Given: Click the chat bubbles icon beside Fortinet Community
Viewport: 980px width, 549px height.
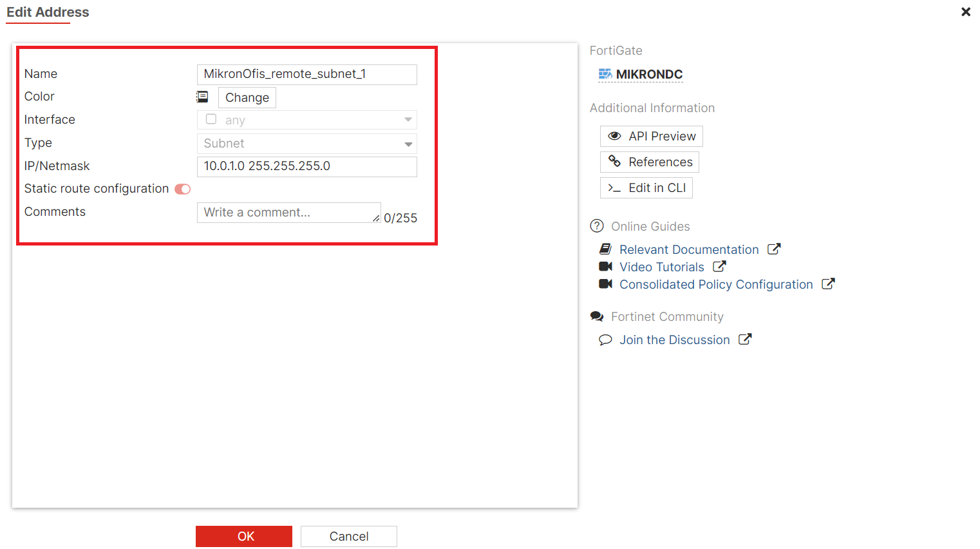Looking at the screenshot, I should (x=597, y=316).
